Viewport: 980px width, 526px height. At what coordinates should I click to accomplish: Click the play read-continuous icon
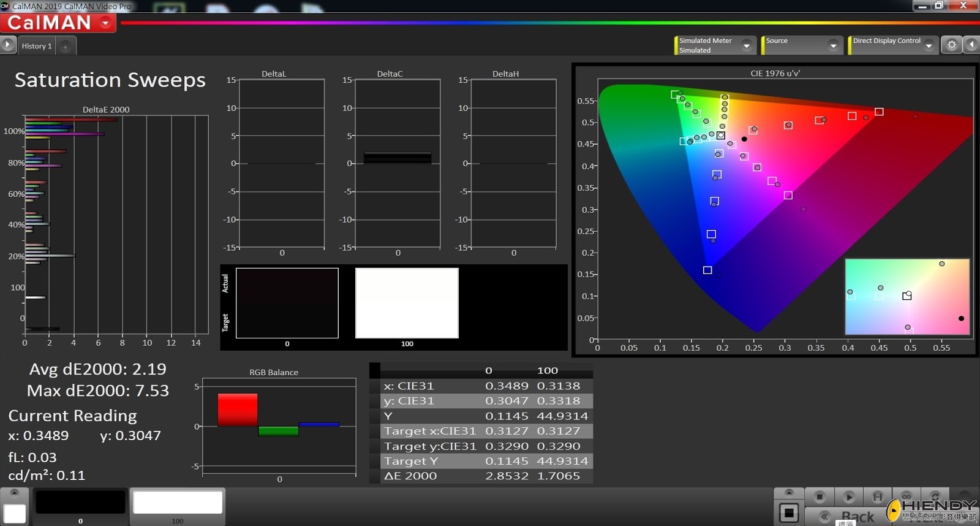click(x=848, y=497)
